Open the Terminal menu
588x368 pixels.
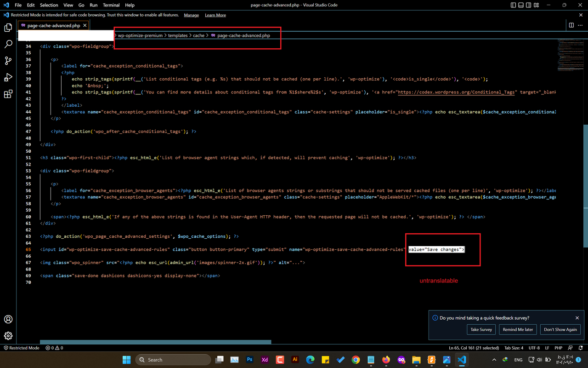[x=111, y=5]
